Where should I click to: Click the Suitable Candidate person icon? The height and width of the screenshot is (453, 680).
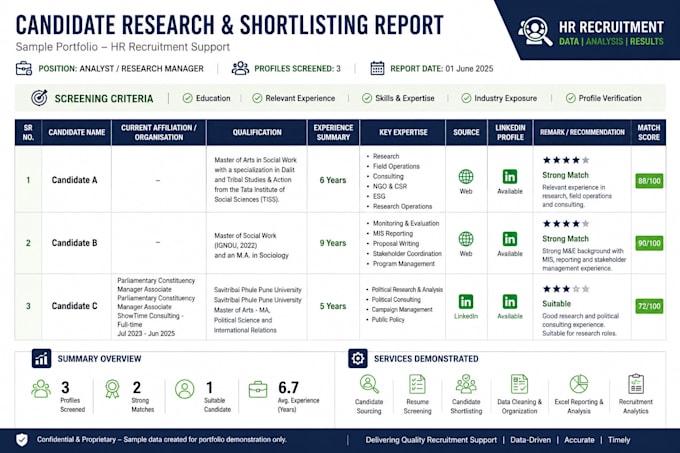tap(185, 389)
